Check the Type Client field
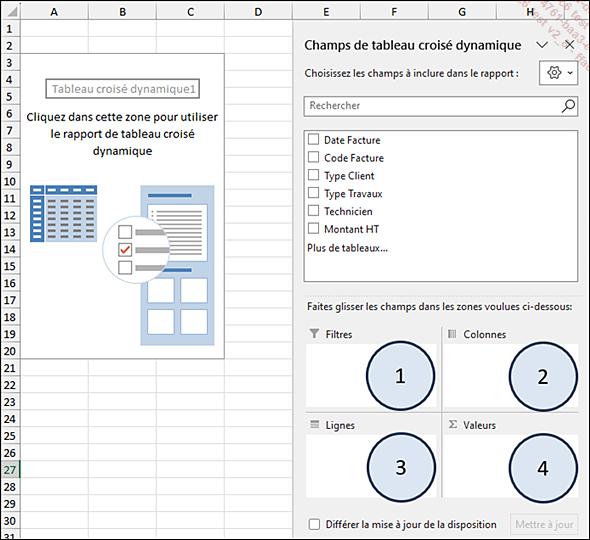590x540 pixels. click(x=313, y=175)
